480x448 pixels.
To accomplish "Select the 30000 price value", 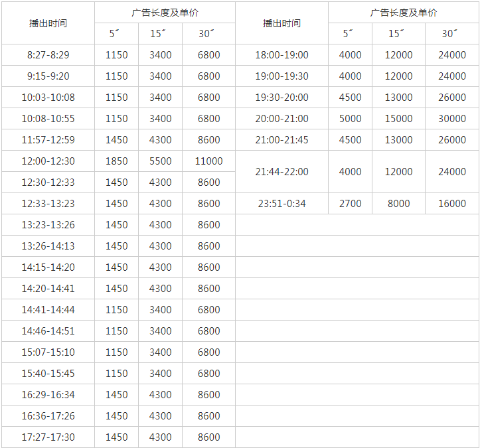I will 452,118.
